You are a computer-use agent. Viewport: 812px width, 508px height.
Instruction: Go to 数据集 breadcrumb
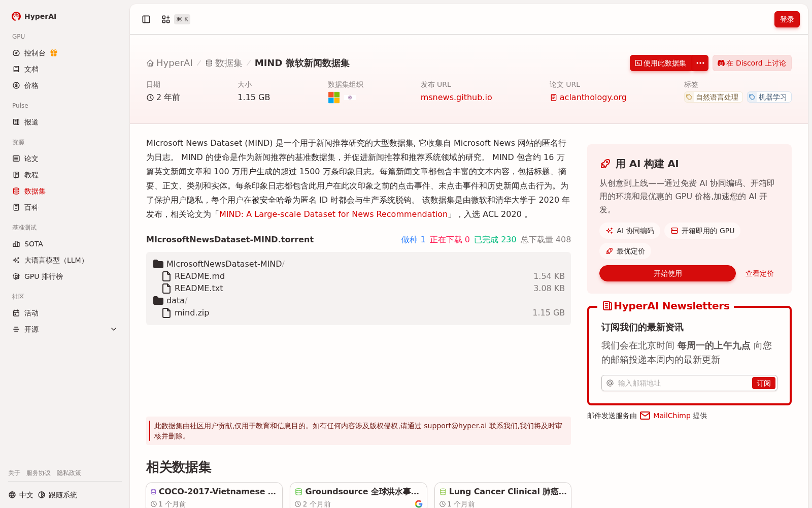pos(224,63)
